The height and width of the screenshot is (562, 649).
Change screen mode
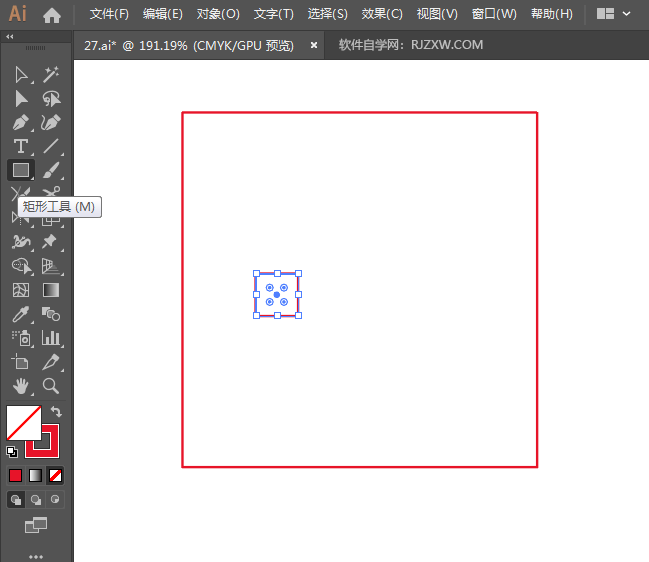click(36, 525)
